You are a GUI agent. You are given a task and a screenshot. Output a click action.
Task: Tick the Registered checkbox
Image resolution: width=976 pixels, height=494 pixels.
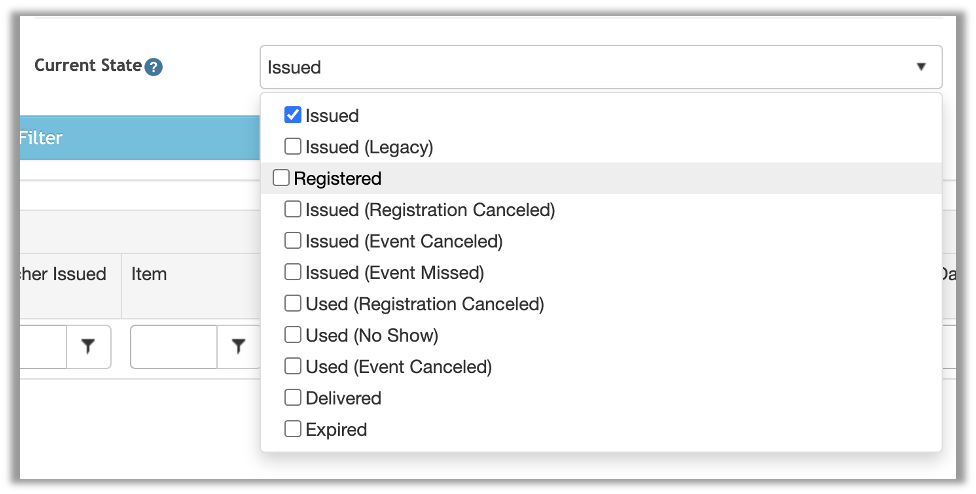click(x=281, y=178)
